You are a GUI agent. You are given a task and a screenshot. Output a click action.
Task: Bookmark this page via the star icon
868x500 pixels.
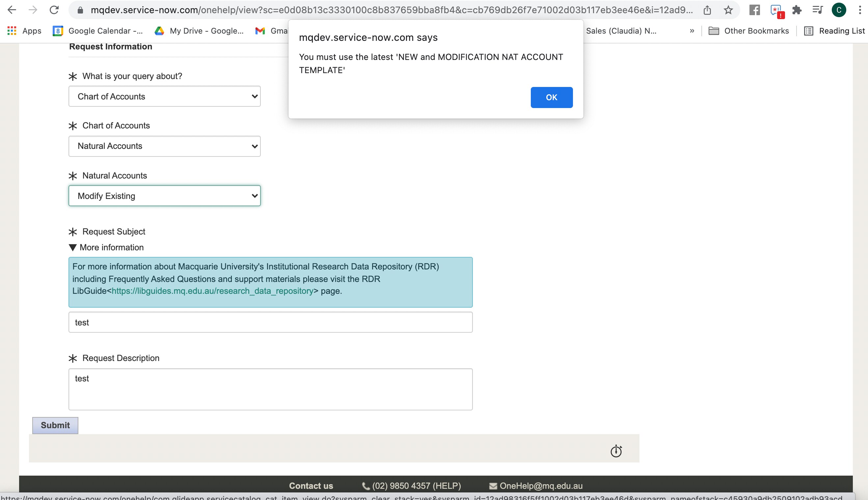pyautogui.click(x=728, y=10)
